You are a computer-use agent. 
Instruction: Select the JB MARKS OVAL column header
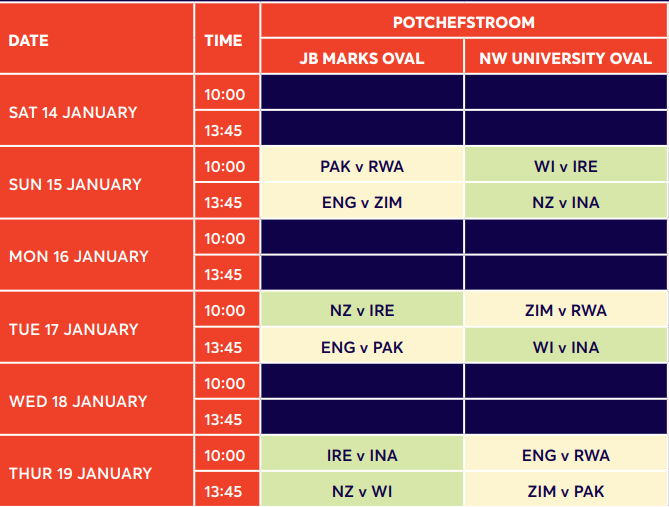362,56
